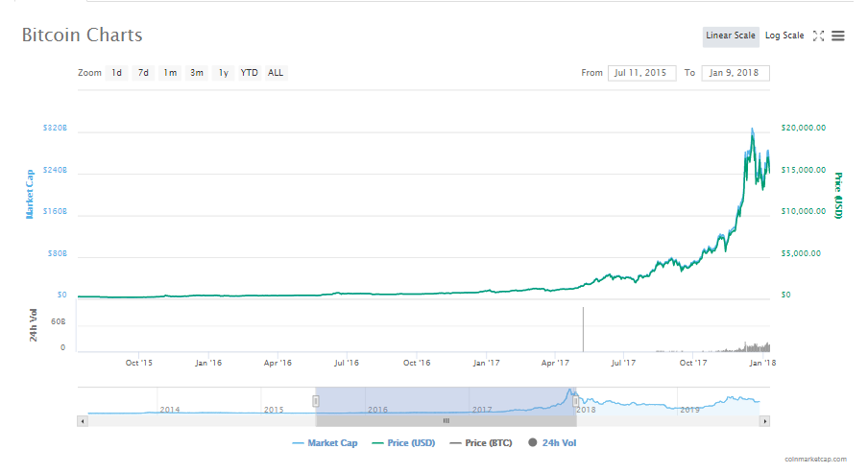Click the $5,000.00 price axis label
This screenshot has width=868, height=473.
[801, 253]
